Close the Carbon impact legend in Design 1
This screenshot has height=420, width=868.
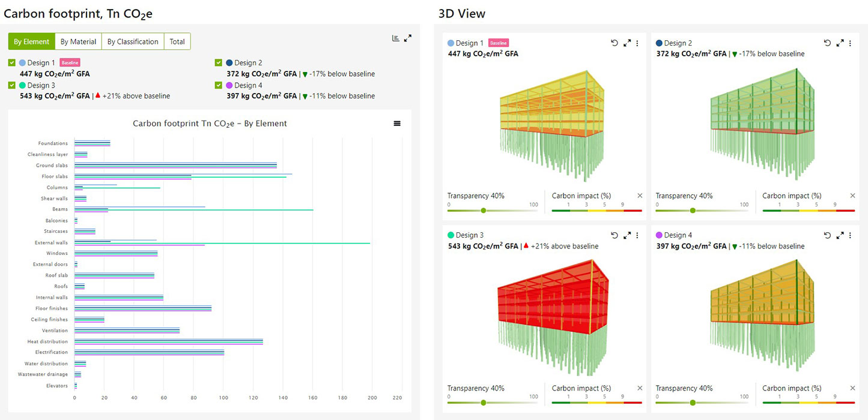pyautogui.click(x=640, y=196)
